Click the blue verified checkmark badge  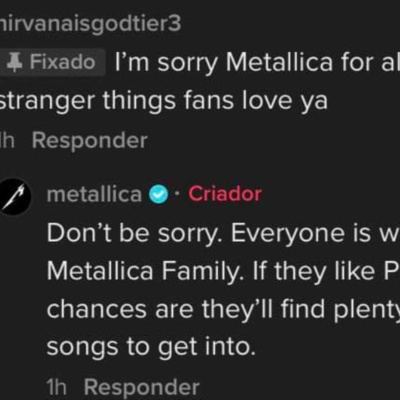[x=159, y=195]
